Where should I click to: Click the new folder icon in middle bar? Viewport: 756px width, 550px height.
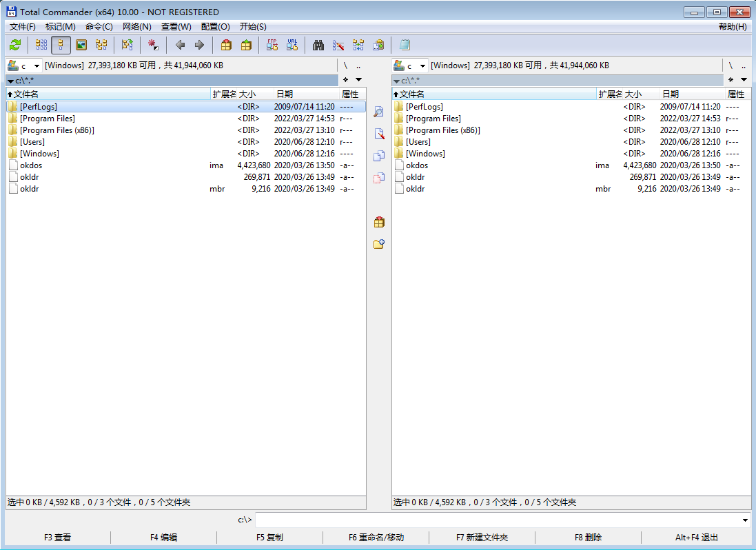[378, 244]
